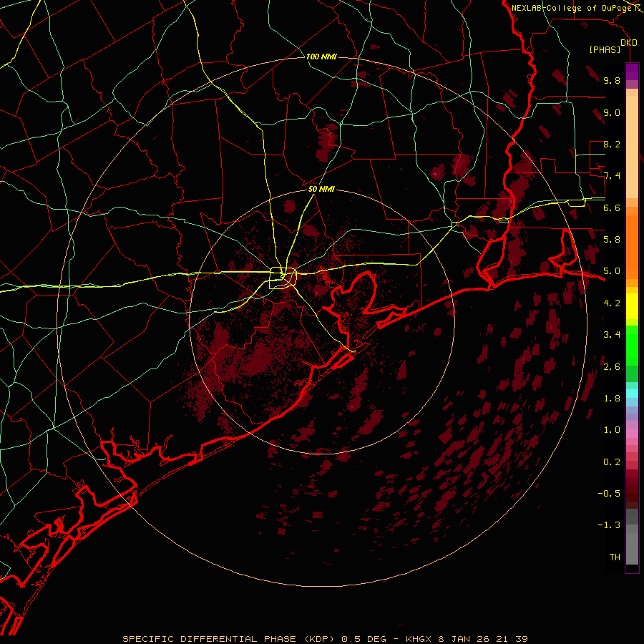Pick the pale peach swatch near the 8.2 label

632,148
